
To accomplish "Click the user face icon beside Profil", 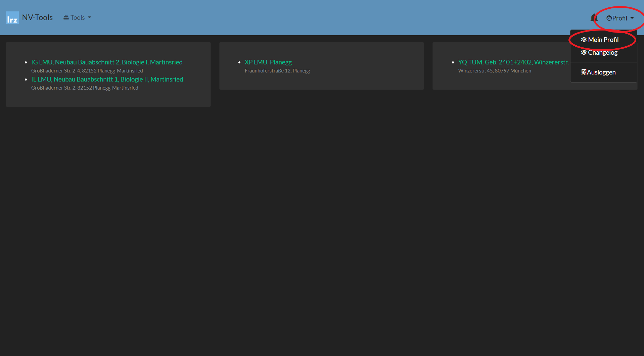I will click(609, 18).
